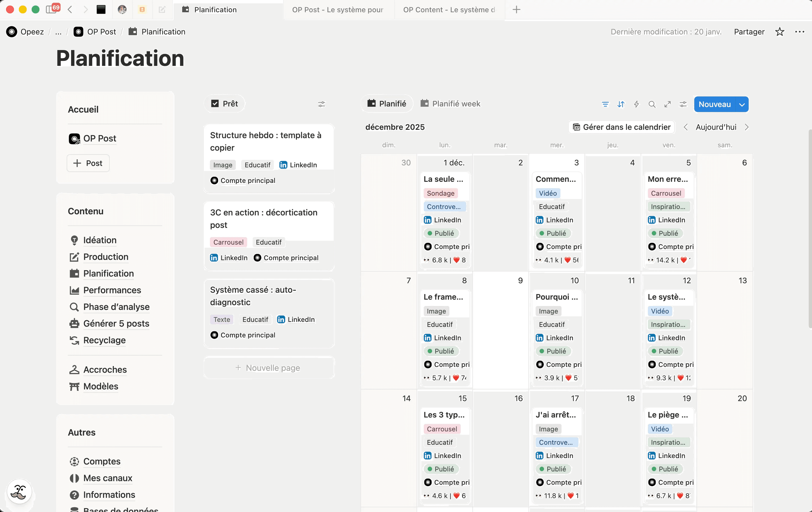Click Gérer dans le calendrier button
812x512 pixels.
(x=621, y=127)
